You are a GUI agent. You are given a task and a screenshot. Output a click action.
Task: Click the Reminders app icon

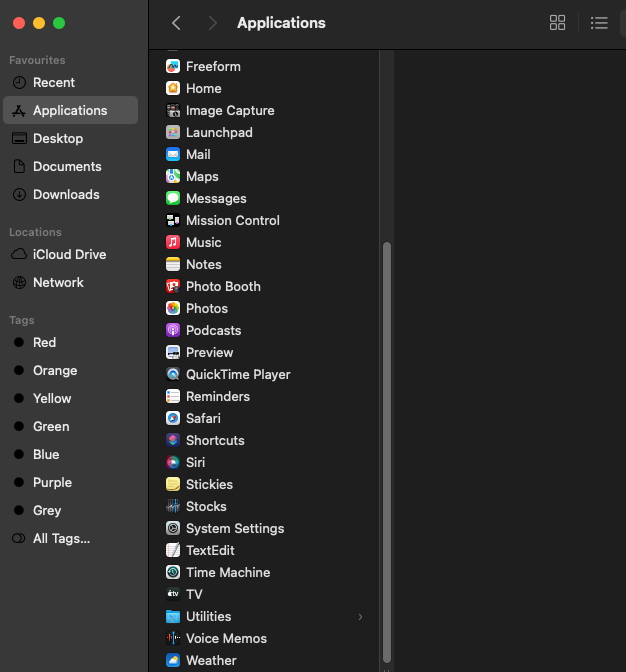173,396
